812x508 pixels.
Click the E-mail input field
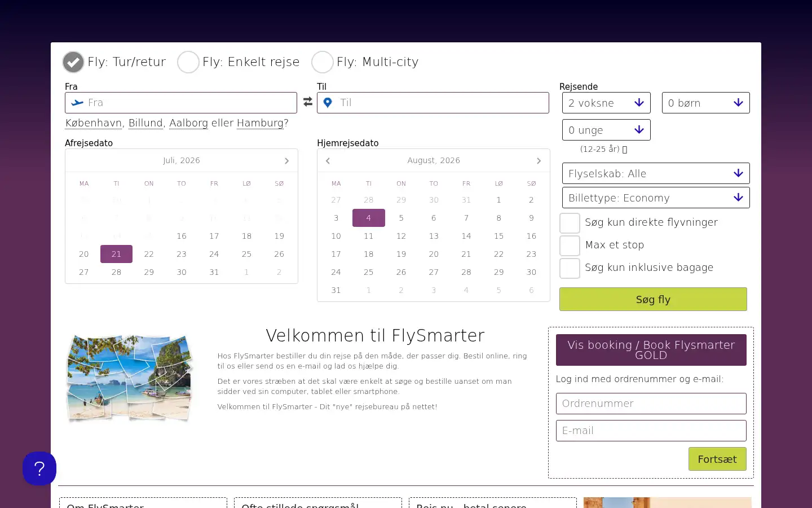point(651,431)
